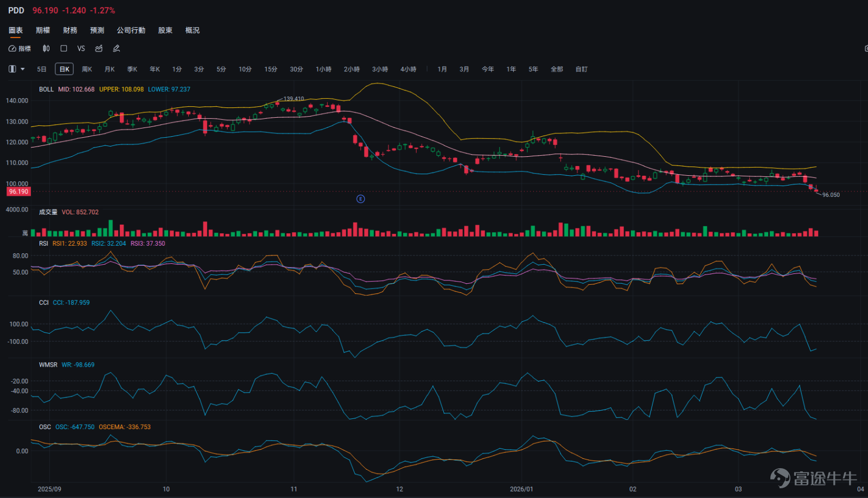Set the range to 今年

point(488,69)
